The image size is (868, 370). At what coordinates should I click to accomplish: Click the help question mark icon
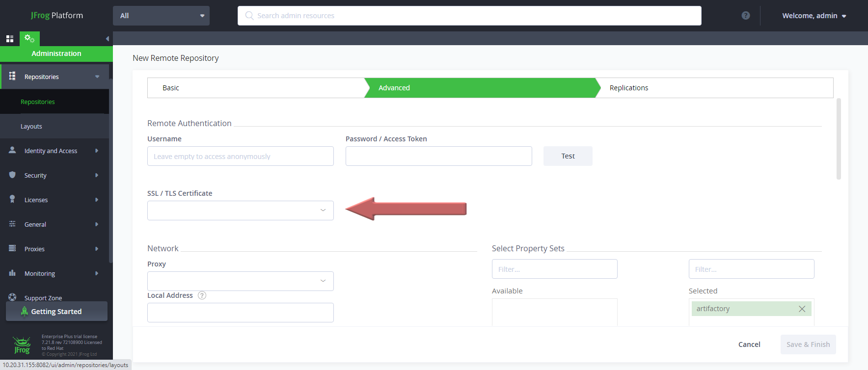[745, 16]
